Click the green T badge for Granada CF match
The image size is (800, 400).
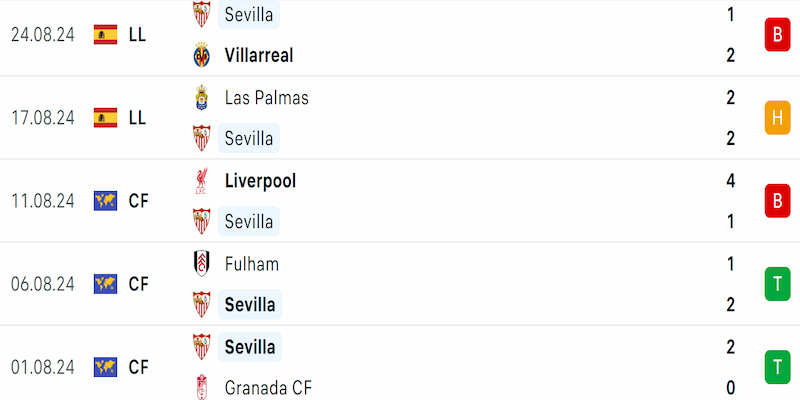pos(777,367)
